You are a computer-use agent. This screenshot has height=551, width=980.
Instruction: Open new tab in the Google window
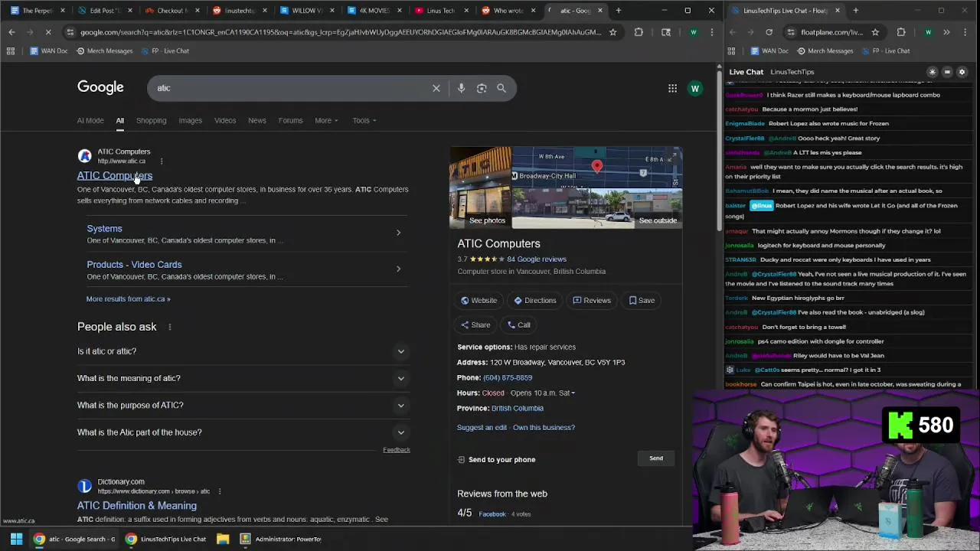pyautogui.click(x=619, y=11)
